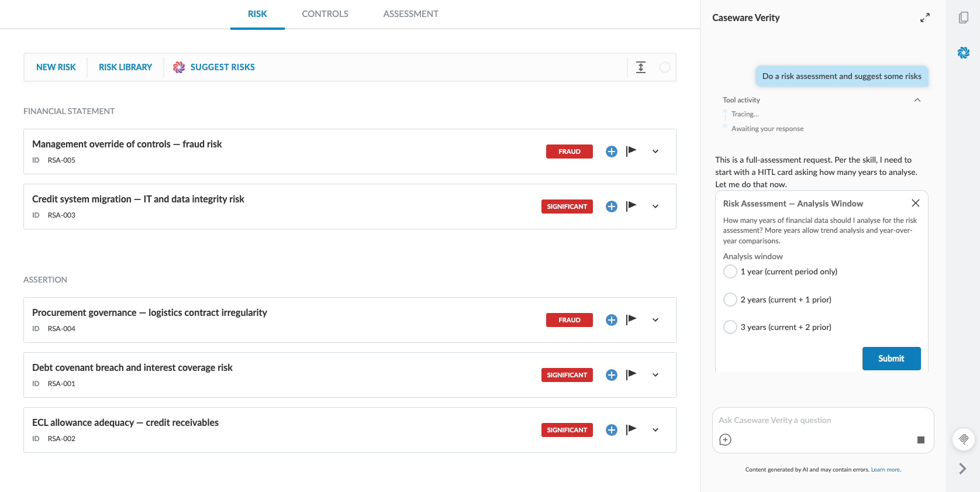Click SIGNIFICANT badge on ECL allowance adequacy
The height and width of the screenshot is (492, 980).
point(567,430)
